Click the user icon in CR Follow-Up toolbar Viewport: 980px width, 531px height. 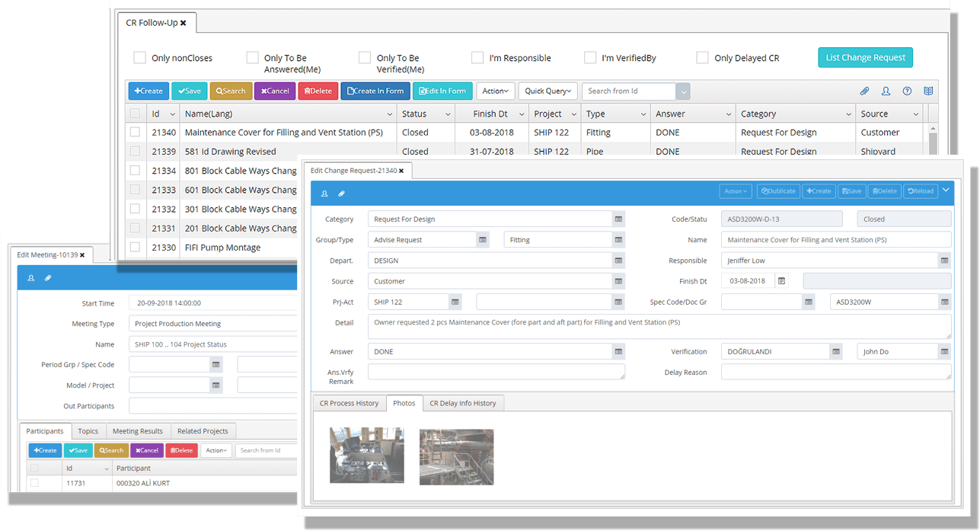[x=886, y=91]
